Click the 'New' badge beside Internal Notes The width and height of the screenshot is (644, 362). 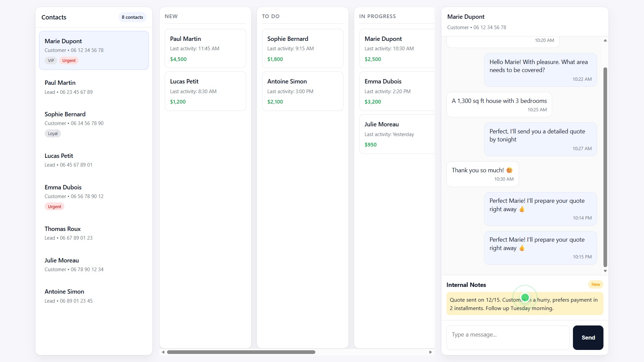tap(595, 284)
